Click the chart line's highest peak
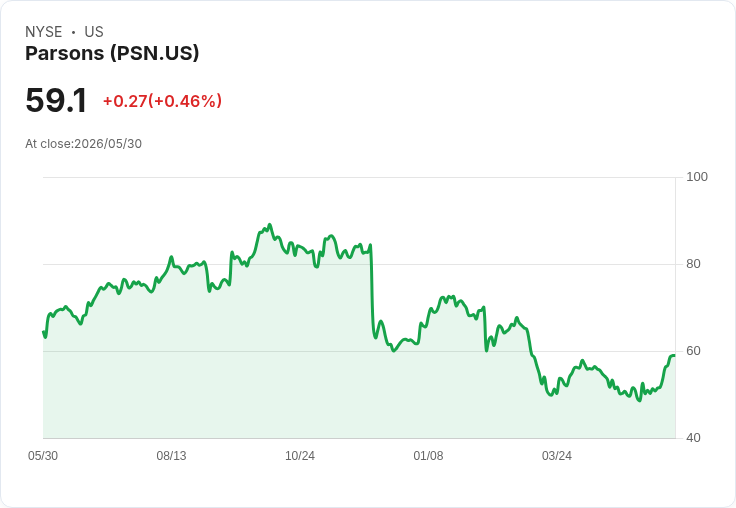736x508 pixels. (x=269, y=224)
